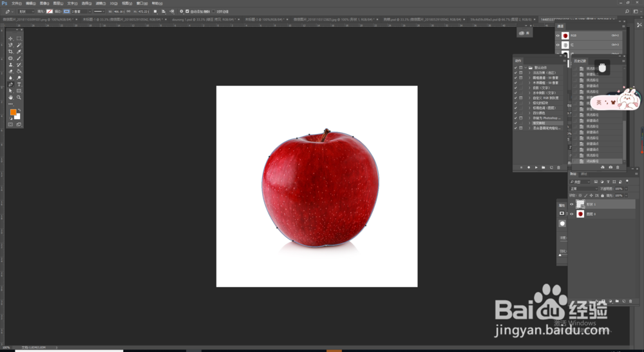
Task: Open layer fill dropdown
Action: (x=627, y=195)
